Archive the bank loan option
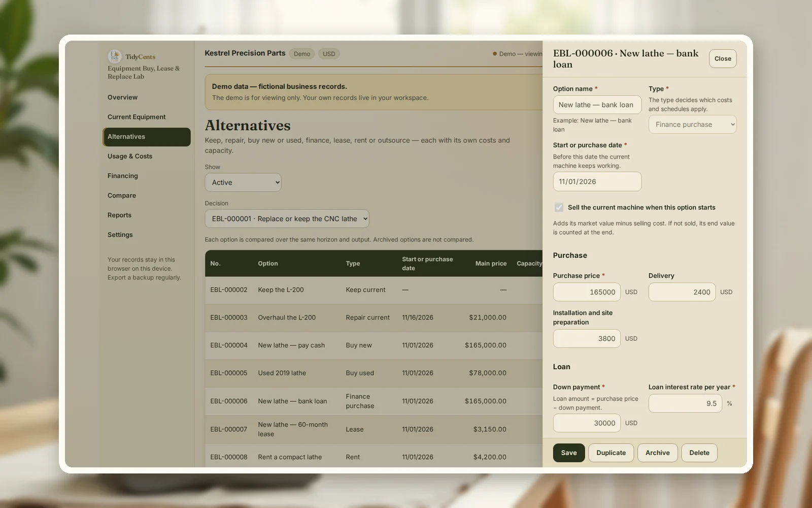The height and width of the screenshot is (508, 812). [658, 453]
